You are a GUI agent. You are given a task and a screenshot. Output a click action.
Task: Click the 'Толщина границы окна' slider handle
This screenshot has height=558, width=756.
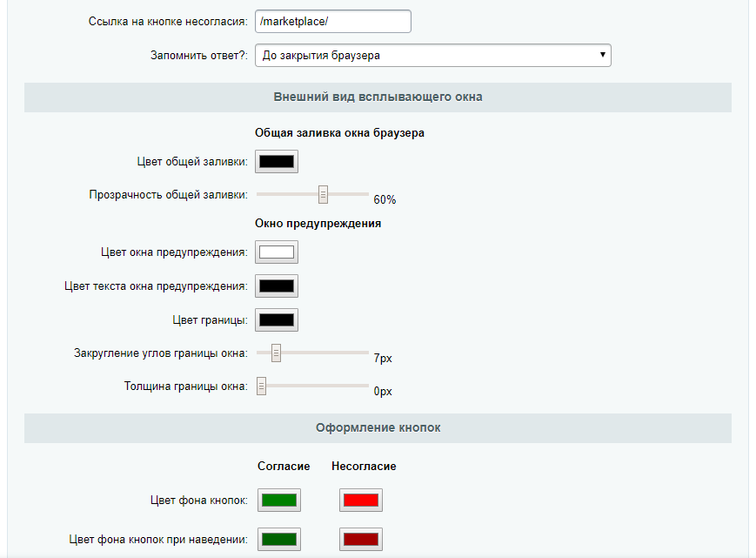(x=261, y=387)
